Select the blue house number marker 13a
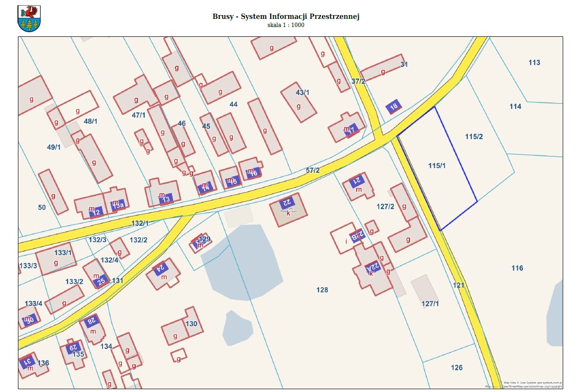 pyautogui.click(x=117, y=205)
